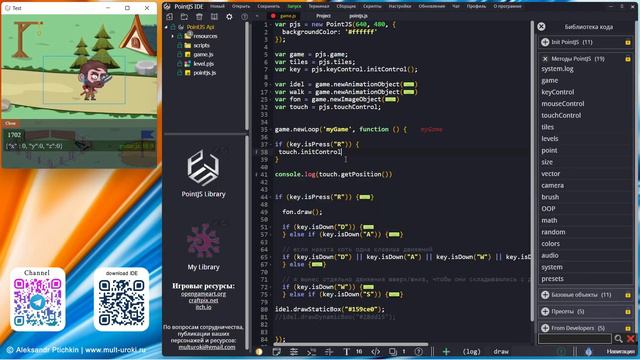Click the Навигация button

(620, 351)
